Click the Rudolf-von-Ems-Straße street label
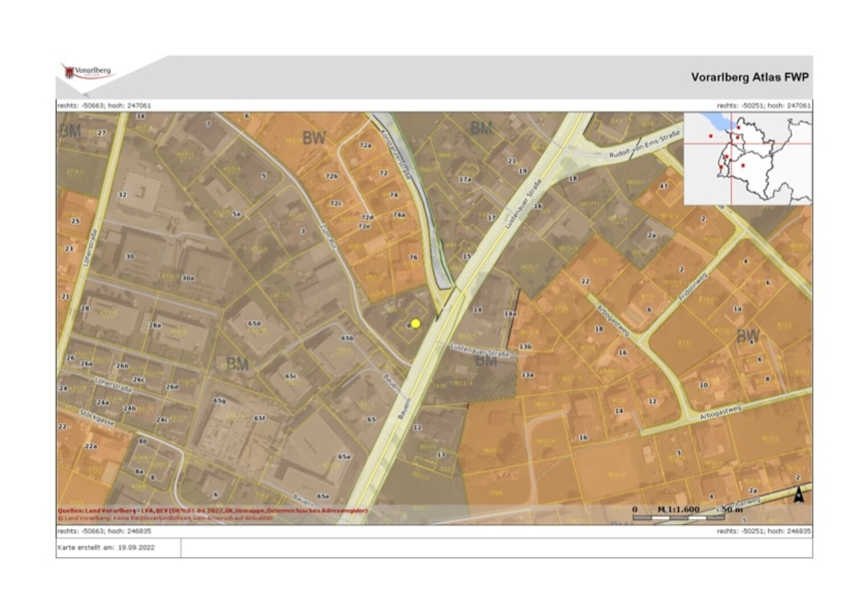The image size is (868, 614). pos(644,145)
